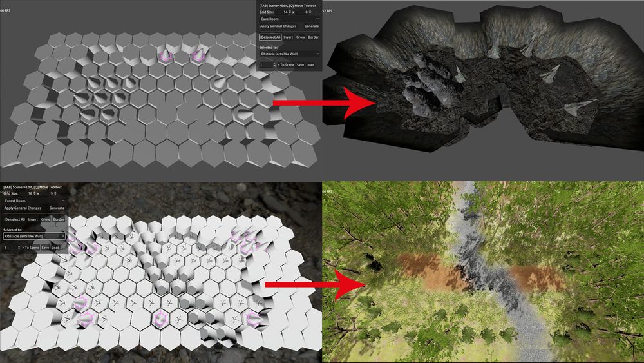Screen dimensions: 644x363
Task: Expand 'Obstacle (acts like Wall)' dropdown in Forest toolbox
Action: [x=34, y=236]
